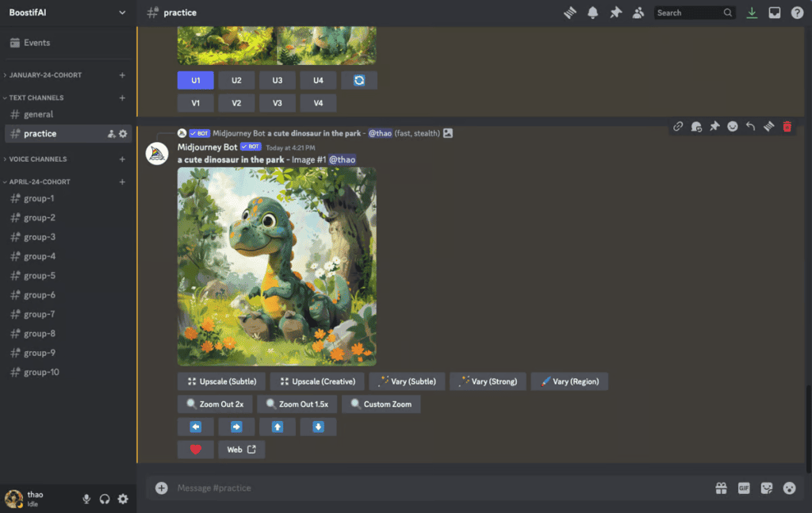Collapse the TEXT CHANNELS category
This screenshot has height=513, width=812.
(36, 98)
